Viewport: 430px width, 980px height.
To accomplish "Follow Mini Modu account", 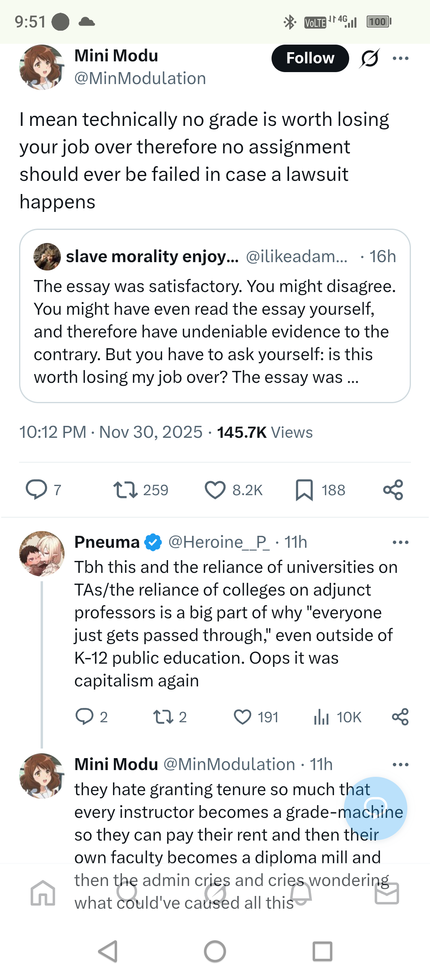I will tap(310, 58).
